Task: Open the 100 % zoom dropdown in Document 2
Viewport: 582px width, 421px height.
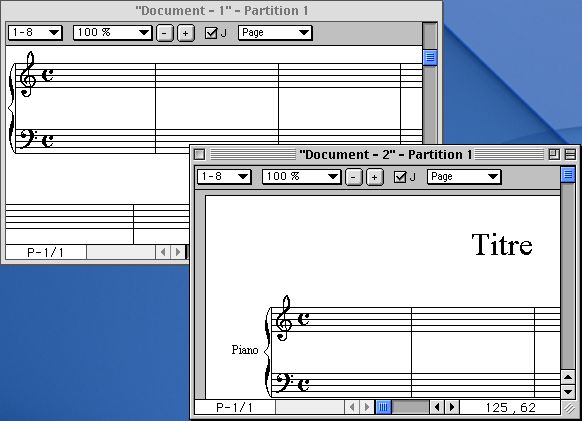Action: [301, 177]
